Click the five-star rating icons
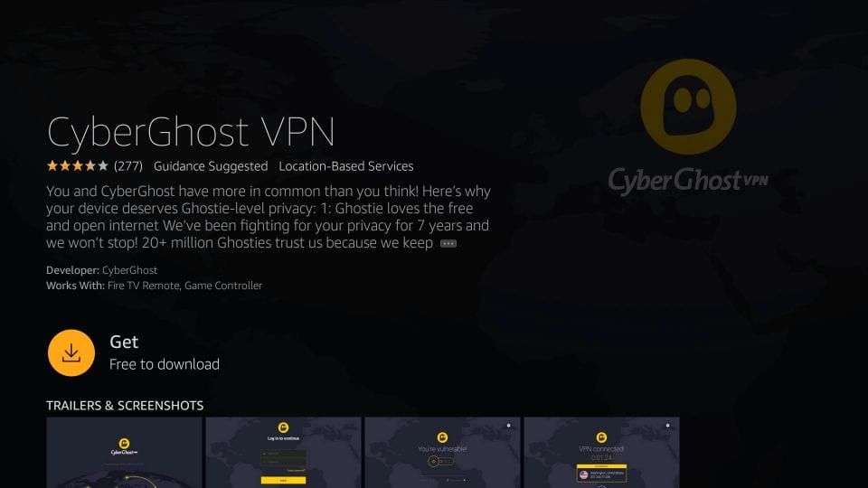Screen dimensions: 868x488 tap(78, 166)
